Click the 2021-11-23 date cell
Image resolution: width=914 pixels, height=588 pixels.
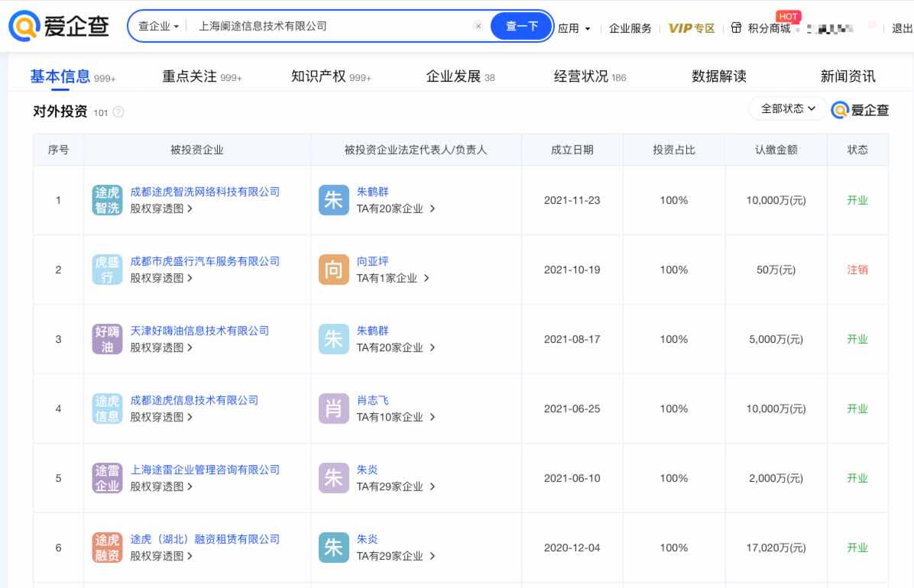[x=572, y=200]
